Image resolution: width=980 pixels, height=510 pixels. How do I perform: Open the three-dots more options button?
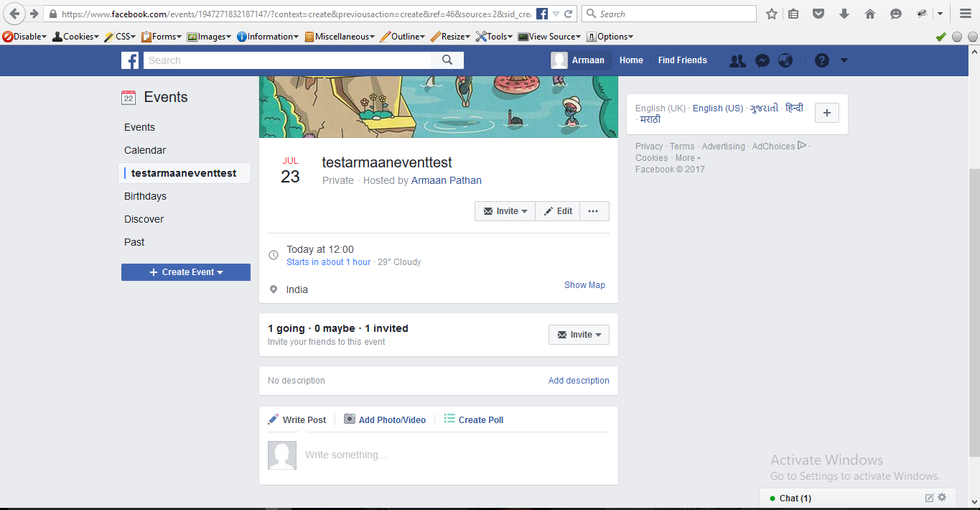pos(593,211)
